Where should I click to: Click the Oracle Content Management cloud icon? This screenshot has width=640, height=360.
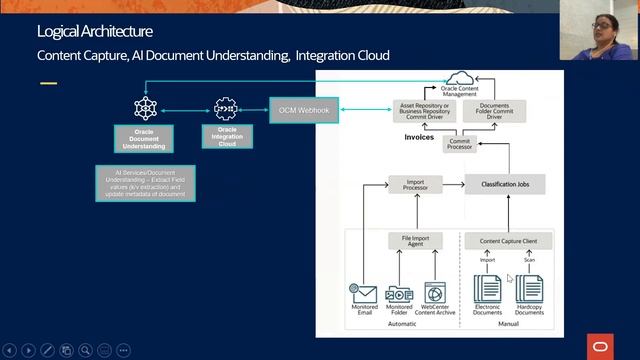pyautogui.click(x=460, y=78)
